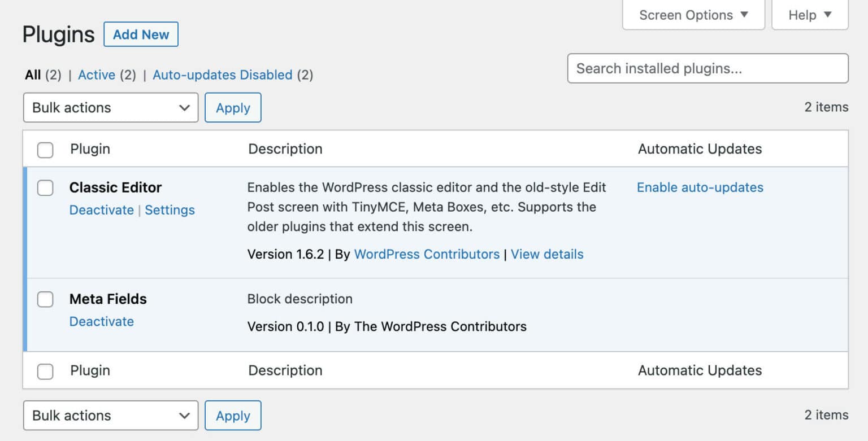Check the bottom select-all checkbox
The image size is (868, 441).
pos(45,370)
